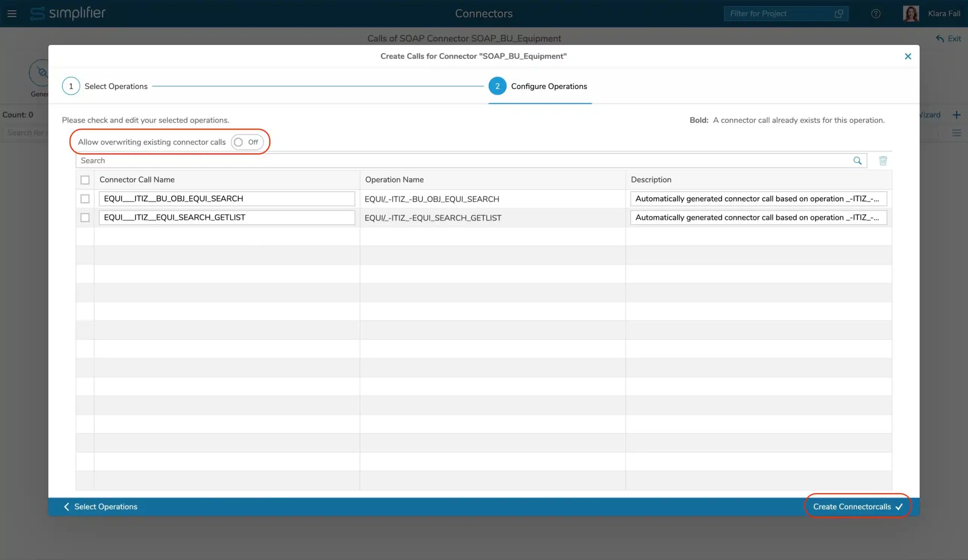Click the plus add icon at right

pyautogui.click(x=957, y=115)
